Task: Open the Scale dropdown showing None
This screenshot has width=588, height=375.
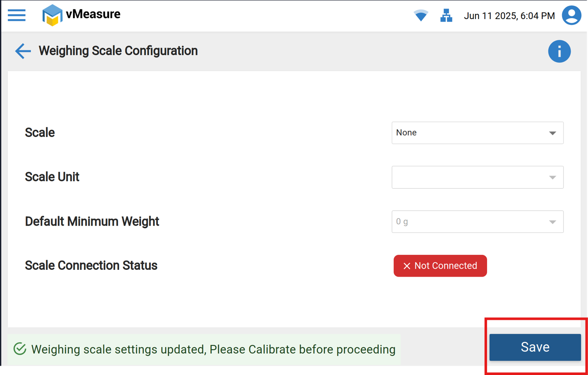Action: pos(471,133)
